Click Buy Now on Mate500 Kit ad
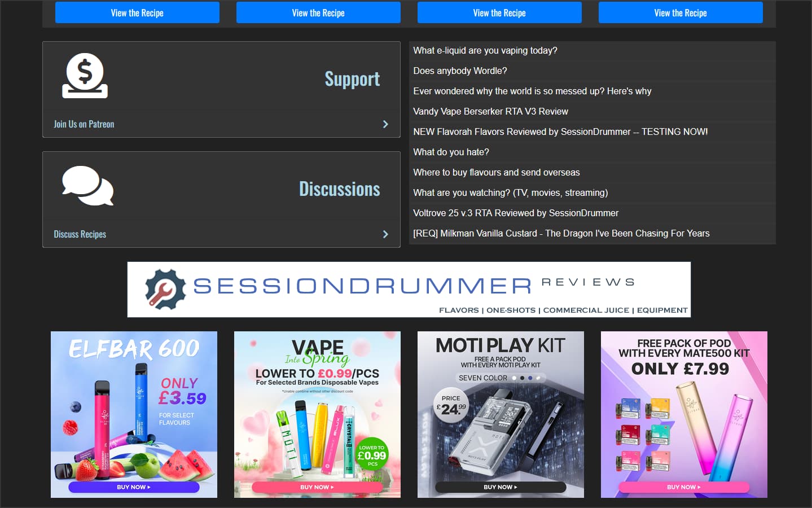 pos(684,487)
